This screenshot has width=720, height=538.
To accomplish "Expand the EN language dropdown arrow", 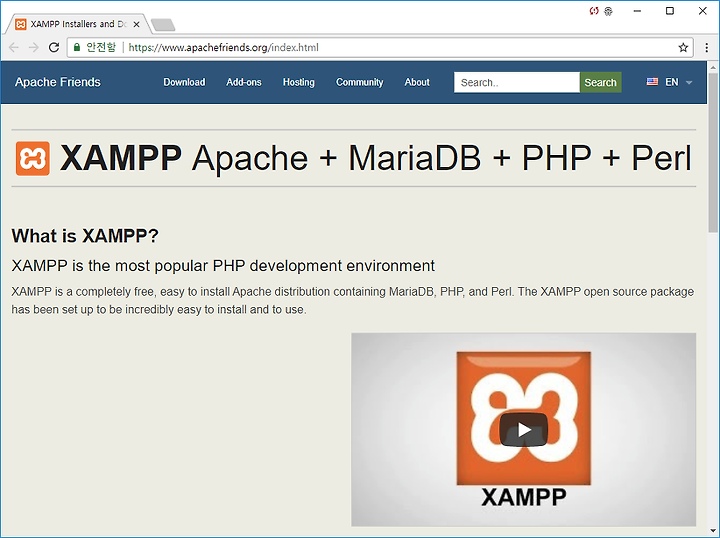I will 689,83.
